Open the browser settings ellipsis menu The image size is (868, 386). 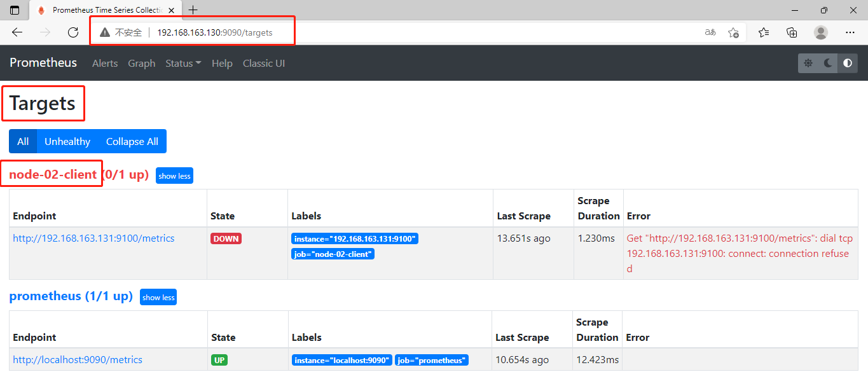pos(850,32)
